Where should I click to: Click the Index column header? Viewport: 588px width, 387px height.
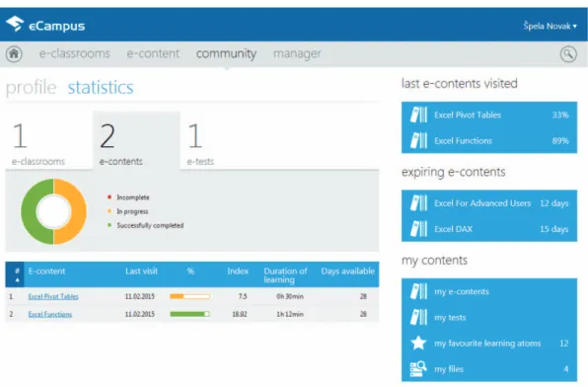click(x=238, y=271)
